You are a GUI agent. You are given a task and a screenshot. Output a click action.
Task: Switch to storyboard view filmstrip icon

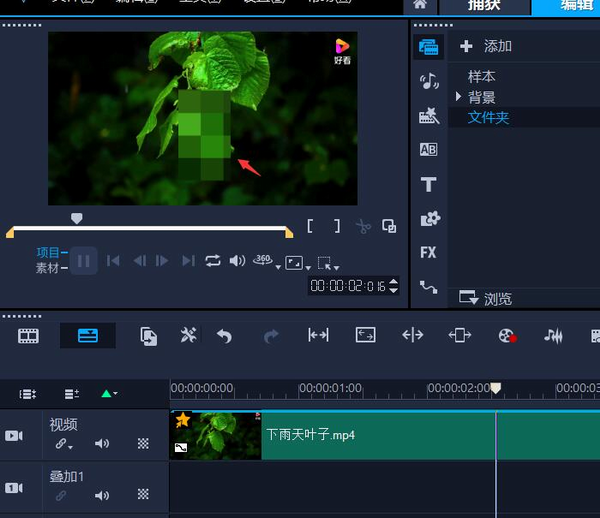point(29,336)
